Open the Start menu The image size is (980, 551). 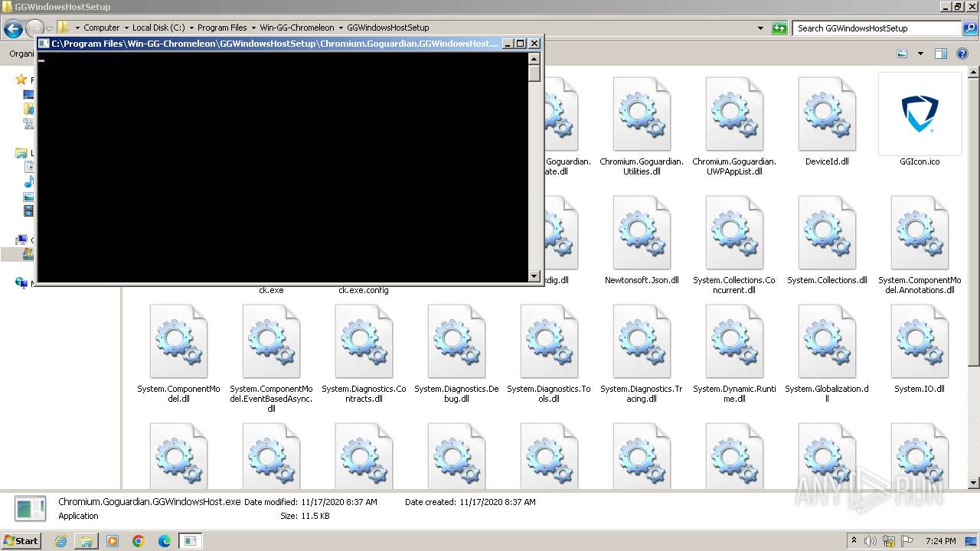pos(21,540)
